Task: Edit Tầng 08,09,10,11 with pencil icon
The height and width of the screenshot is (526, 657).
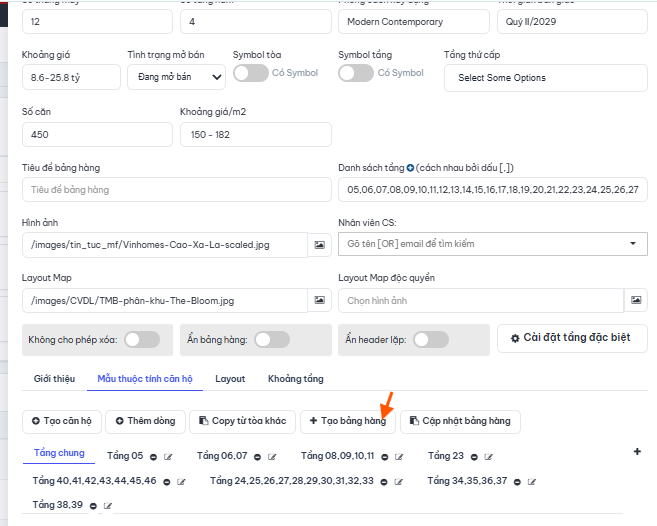Action: coord(399,457)
